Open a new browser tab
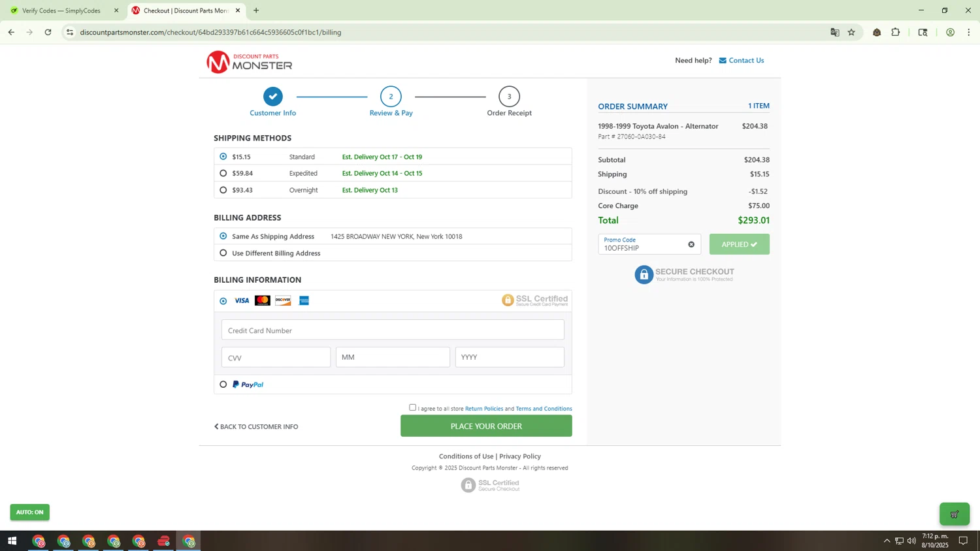This screenshot has height=551, width=980. coord(256,10)
